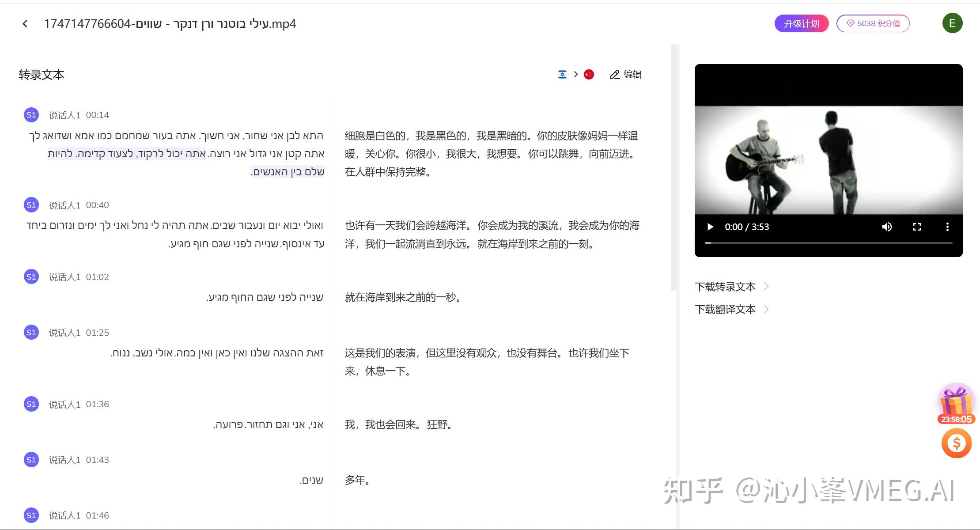Click the Chinese target language flag

(x=589, y=74)
